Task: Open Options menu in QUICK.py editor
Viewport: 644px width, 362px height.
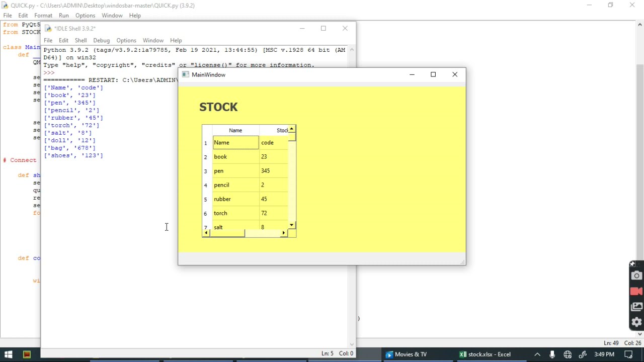Action: (85, 16)
